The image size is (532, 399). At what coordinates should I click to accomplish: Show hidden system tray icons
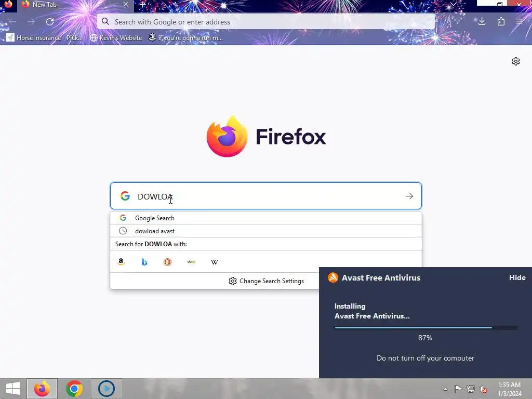tap(445, 389)
